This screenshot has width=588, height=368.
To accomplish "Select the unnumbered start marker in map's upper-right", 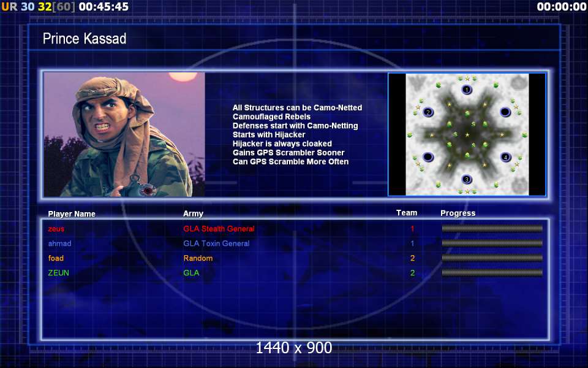I will (505, 112).
